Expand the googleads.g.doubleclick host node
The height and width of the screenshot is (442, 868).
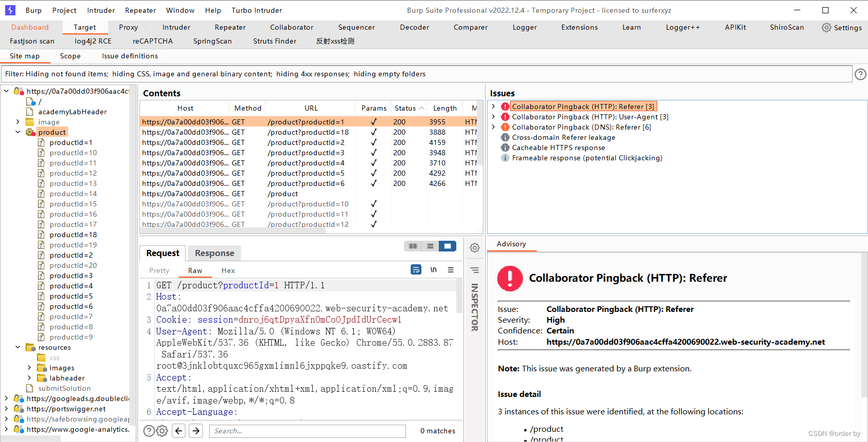[x=6, y=398]
